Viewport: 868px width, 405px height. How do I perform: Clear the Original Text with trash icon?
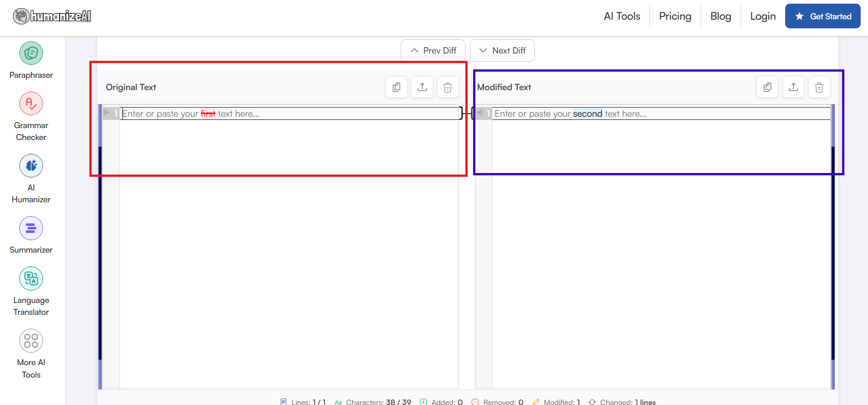coord(447,87)
